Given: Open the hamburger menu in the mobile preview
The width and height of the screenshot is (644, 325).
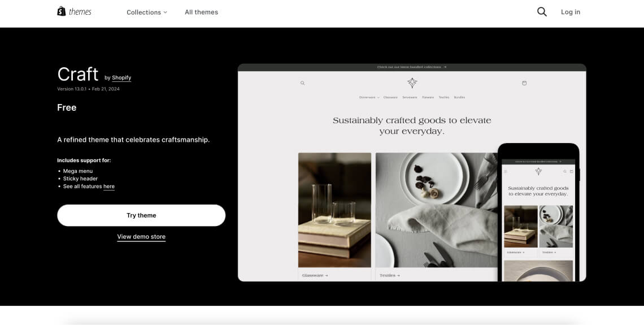Looking at the screenshot, I should point(506,171).
